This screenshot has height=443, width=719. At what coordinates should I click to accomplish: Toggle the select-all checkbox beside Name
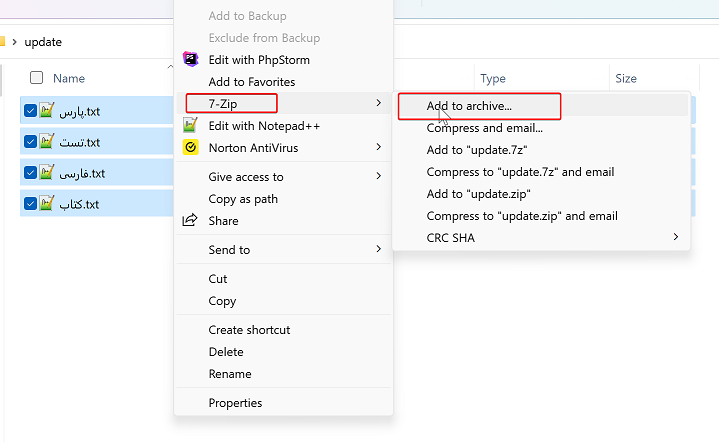36,78
